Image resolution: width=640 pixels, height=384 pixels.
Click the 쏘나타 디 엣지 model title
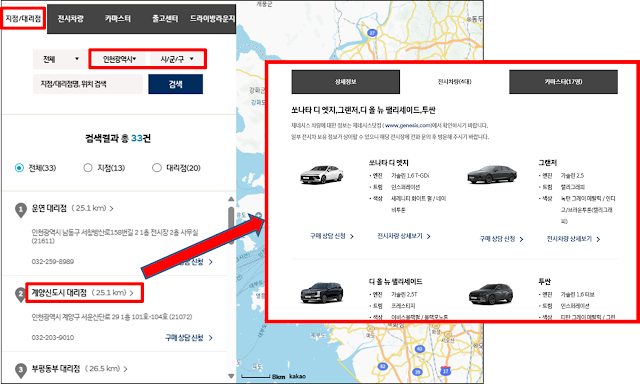tap(389, 162)
